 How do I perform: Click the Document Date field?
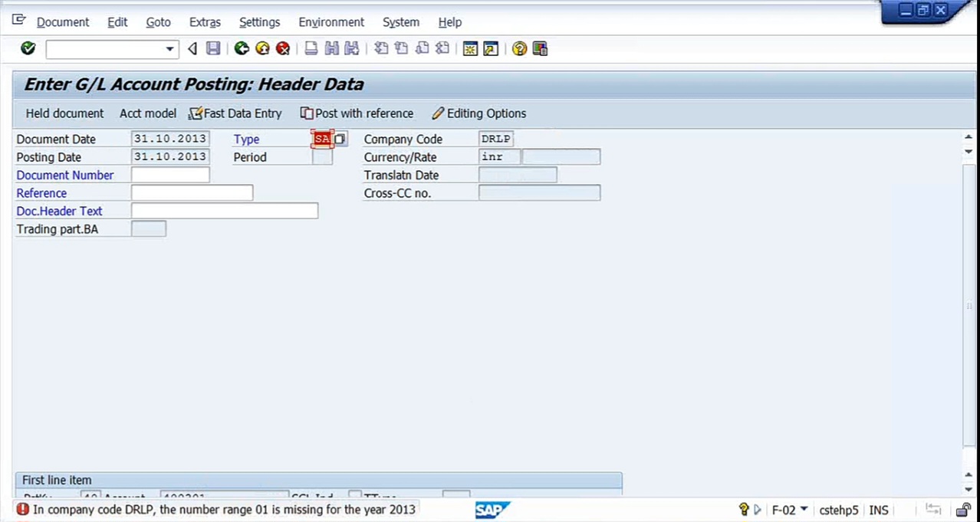click(170, 139)
